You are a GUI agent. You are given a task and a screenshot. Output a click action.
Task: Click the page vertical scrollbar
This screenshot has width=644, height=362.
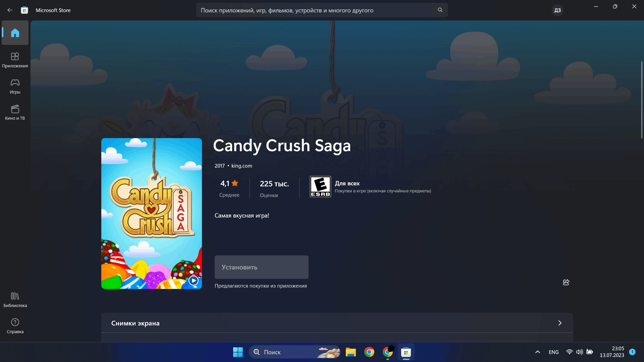pyautogui.click(x=642, y=100)
